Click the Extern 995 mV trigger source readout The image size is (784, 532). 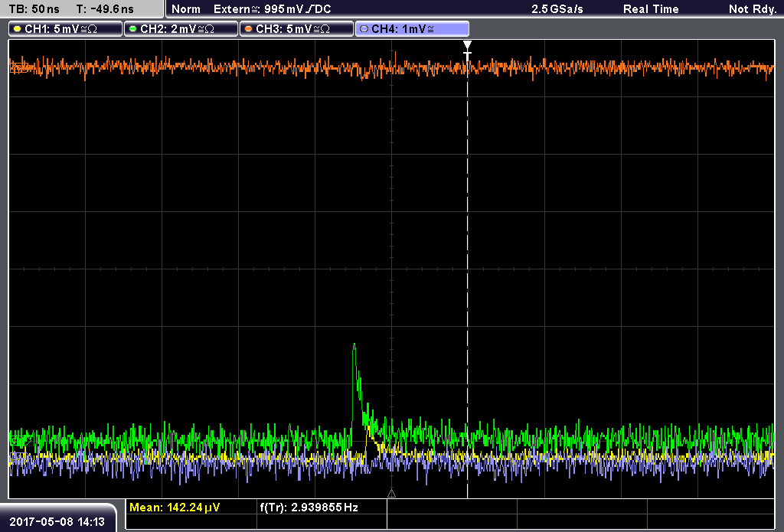point(273,9)
